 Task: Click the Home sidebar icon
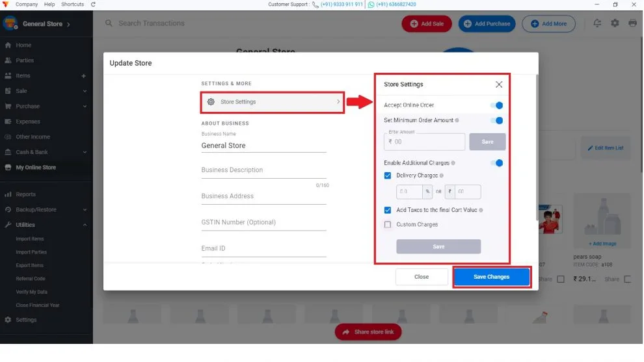pos(8,45)
